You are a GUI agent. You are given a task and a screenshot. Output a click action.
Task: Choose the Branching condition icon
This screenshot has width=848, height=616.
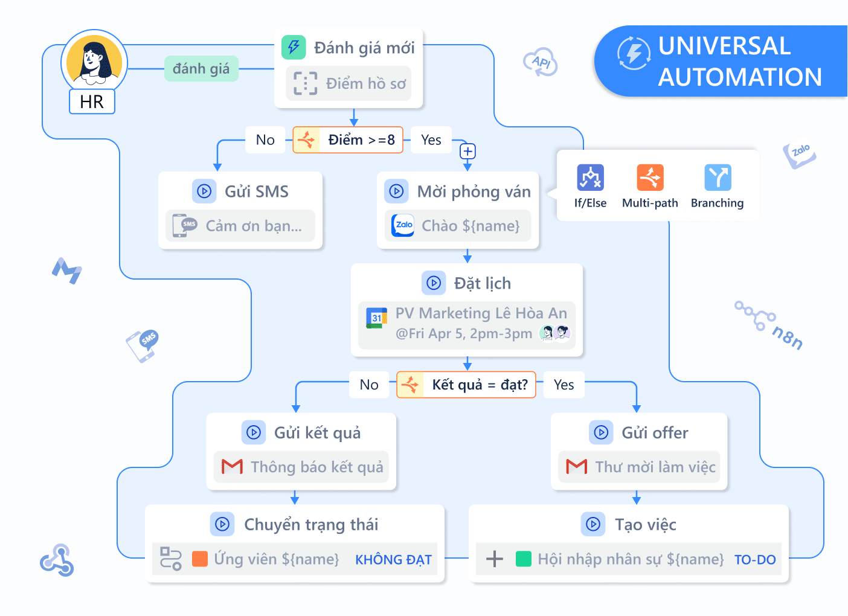pyautogui.click(x=718, y=178)
